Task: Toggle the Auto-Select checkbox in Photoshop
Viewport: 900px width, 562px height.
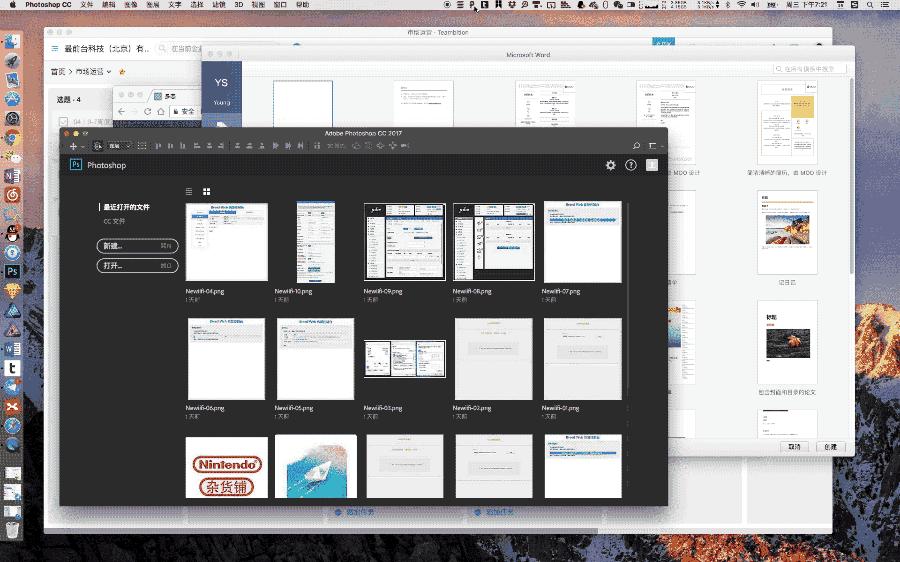Action: tap(98, 146)
